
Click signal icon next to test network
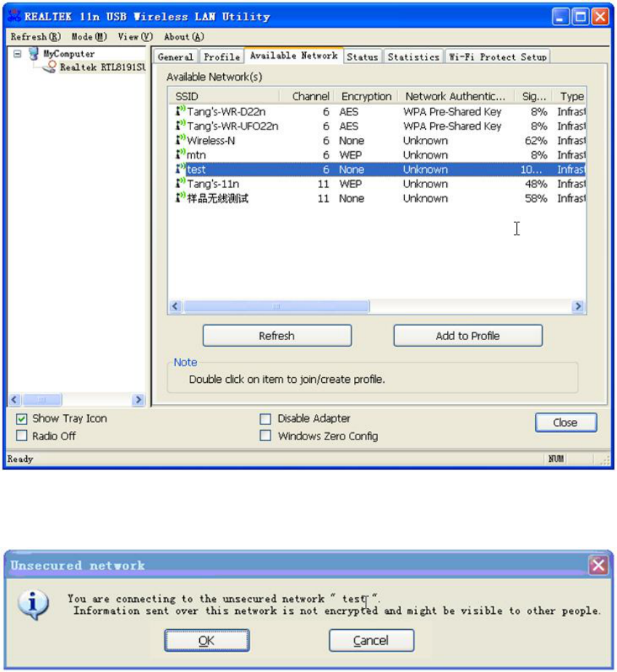(180, 169)
